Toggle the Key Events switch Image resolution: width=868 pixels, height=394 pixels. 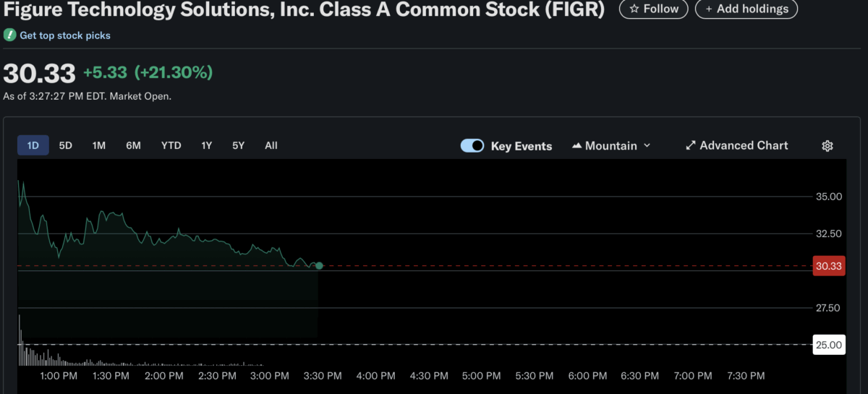click(472, 146)
